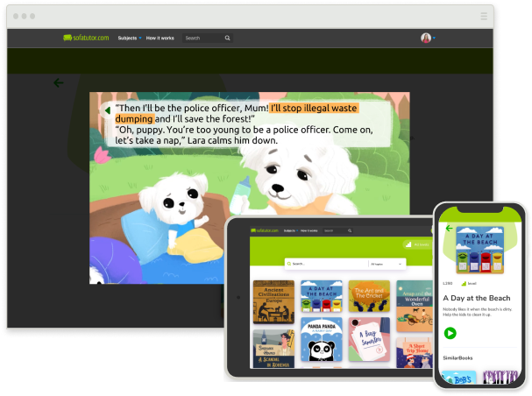Open the How it works page
The width and height of the screenshot is (532, 396).
[160, 38]
